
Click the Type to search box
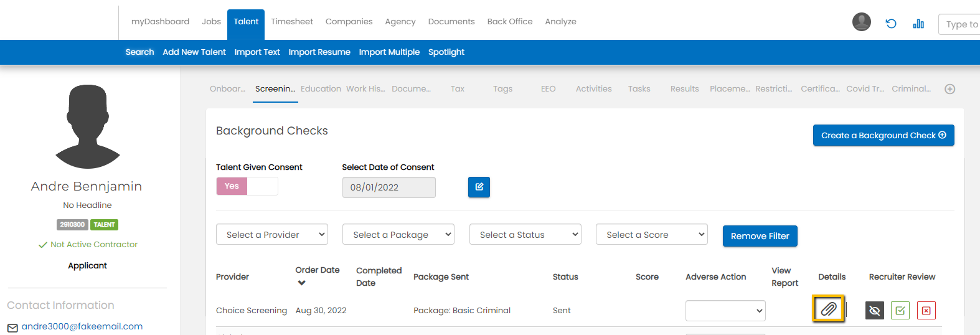point(959,24)
